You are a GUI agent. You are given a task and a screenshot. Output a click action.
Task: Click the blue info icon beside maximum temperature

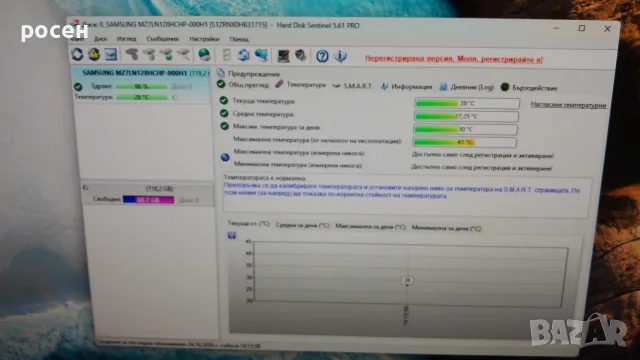click(x=225, y=157)
